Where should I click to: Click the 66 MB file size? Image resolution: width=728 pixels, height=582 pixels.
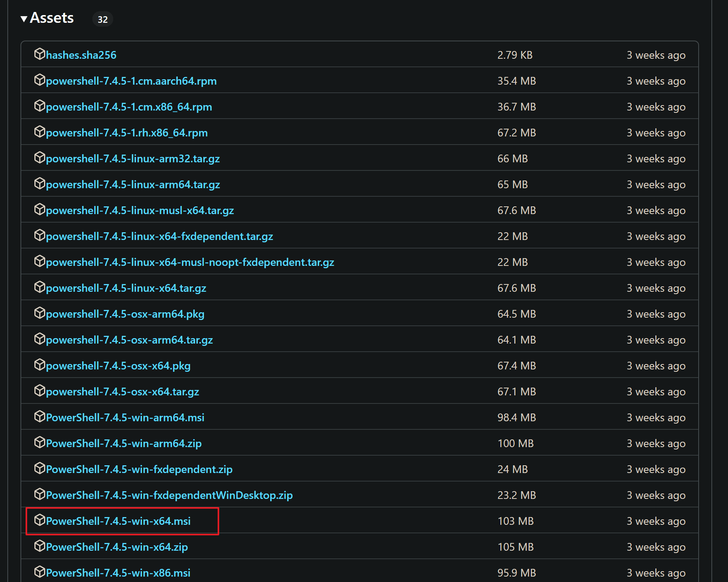[x=512, y=158]
